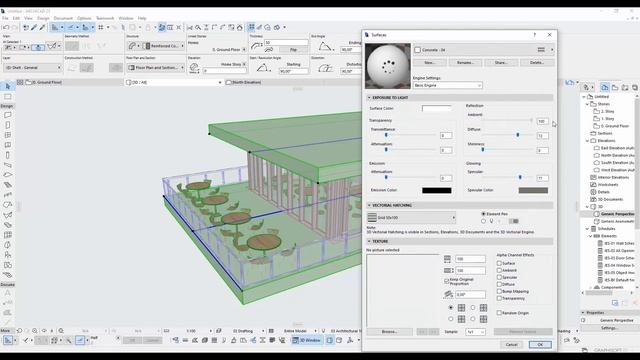Toggle the Random Origin checkbox

point(499,313)
